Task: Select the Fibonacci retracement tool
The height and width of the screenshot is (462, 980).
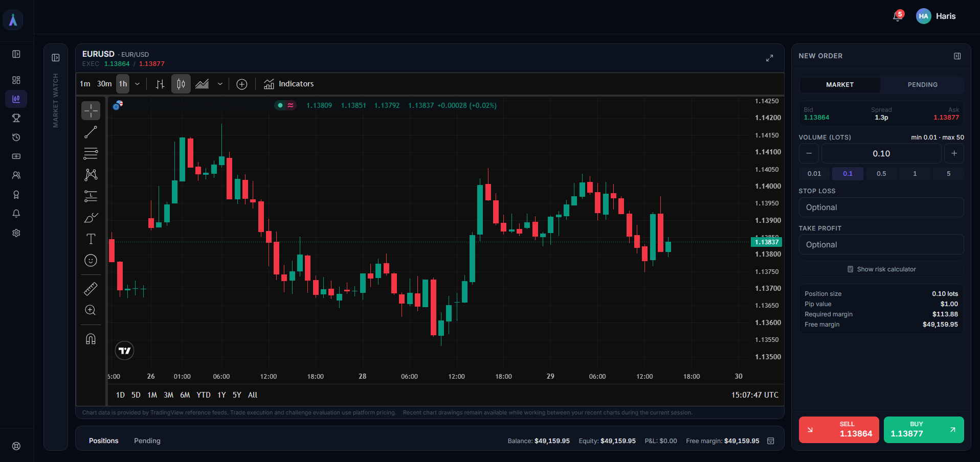Action: tap(91, 153)
